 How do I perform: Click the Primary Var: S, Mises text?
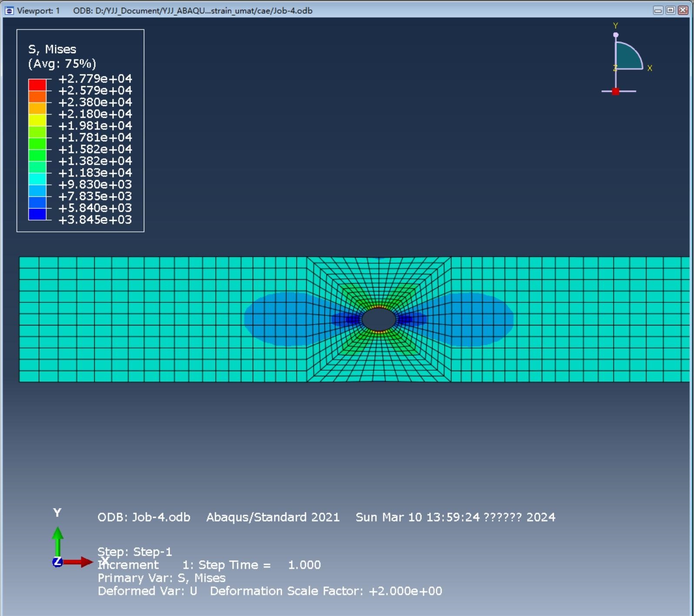click(162, 578)
